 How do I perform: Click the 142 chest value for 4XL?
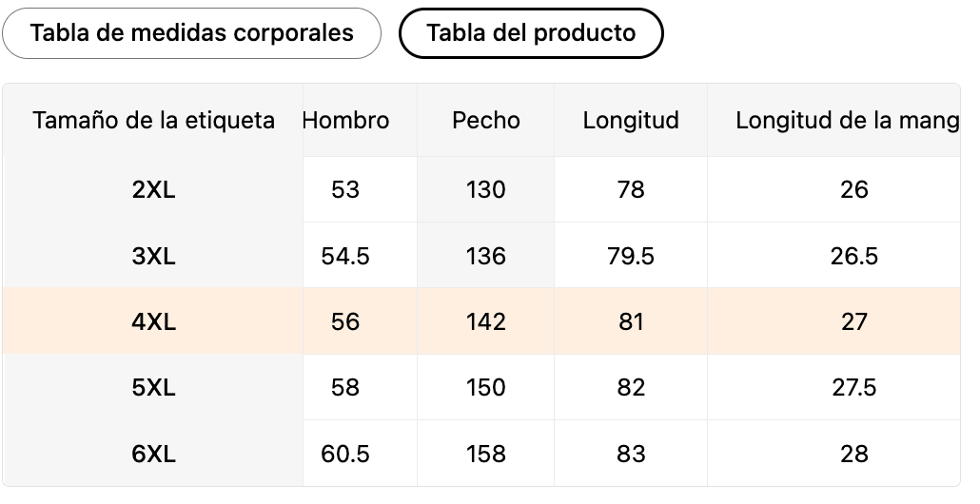pos(486,321)
